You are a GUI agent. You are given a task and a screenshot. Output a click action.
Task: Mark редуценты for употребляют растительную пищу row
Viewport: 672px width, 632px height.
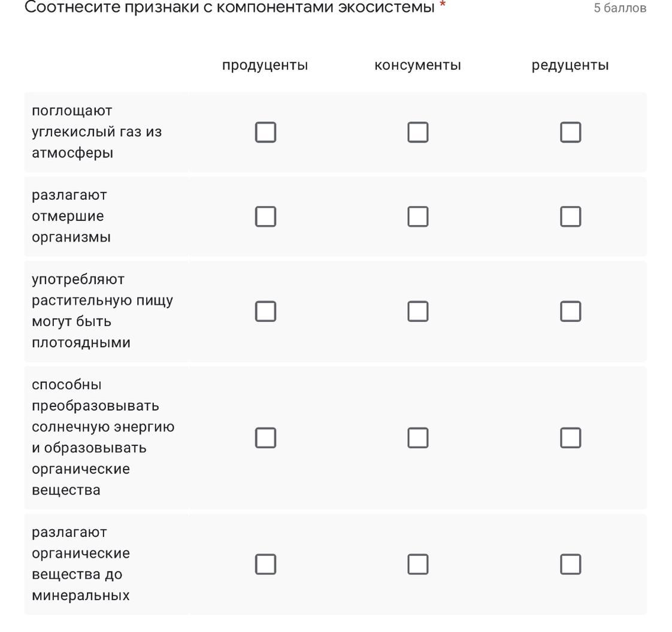coord(570,311)
